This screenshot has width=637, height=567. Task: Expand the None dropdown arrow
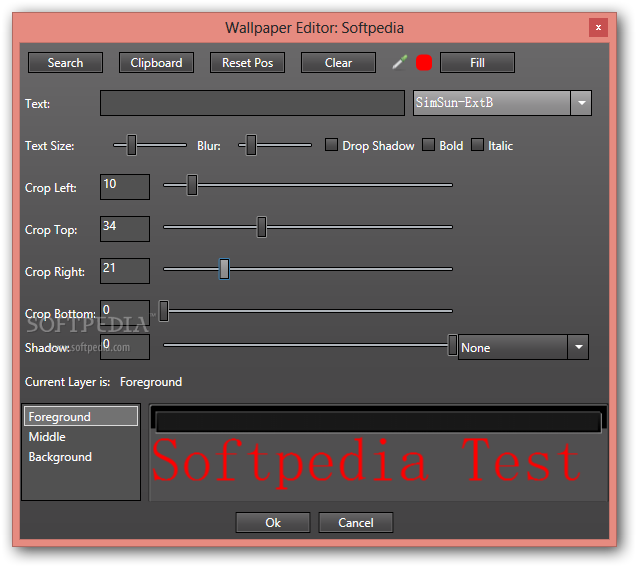pyautogui.click(x=578, y=347)
